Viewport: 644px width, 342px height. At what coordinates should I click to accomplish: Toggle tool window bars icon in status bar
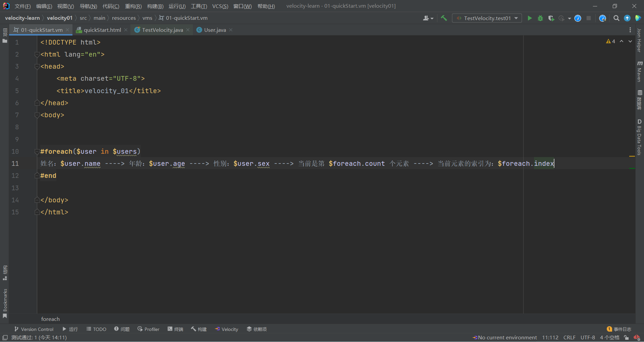pos(5,337)
